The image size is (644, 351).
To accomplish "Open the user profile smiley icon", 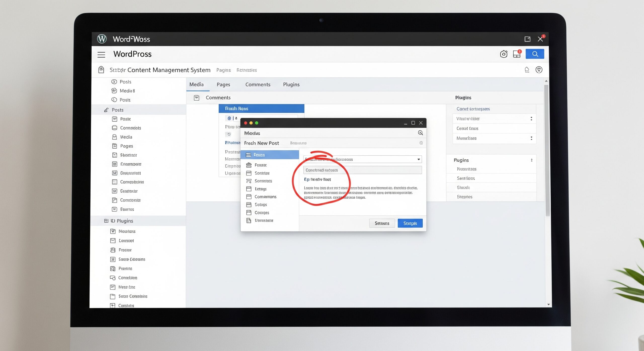I will pos(539,70).
